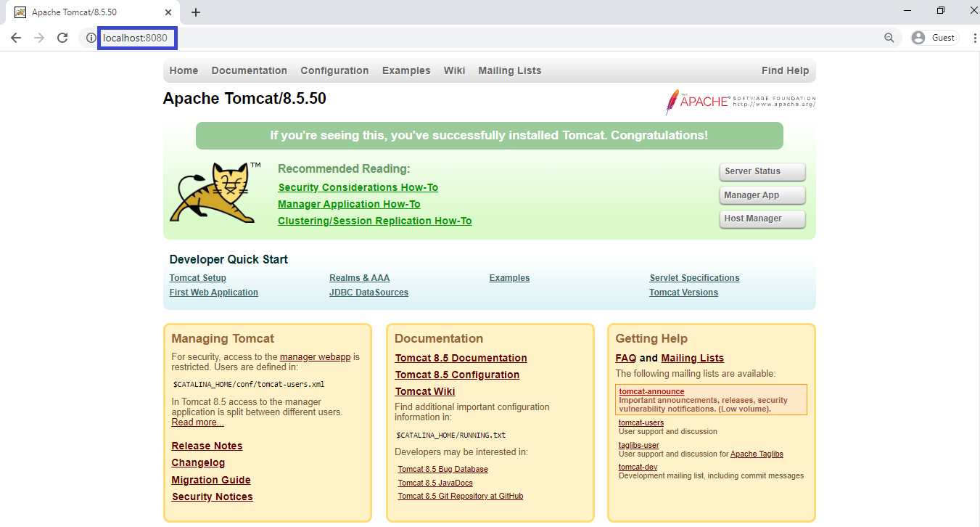Open the Mailing Lists link in Getting Help

pyautogui.click(x=692, y=358)
